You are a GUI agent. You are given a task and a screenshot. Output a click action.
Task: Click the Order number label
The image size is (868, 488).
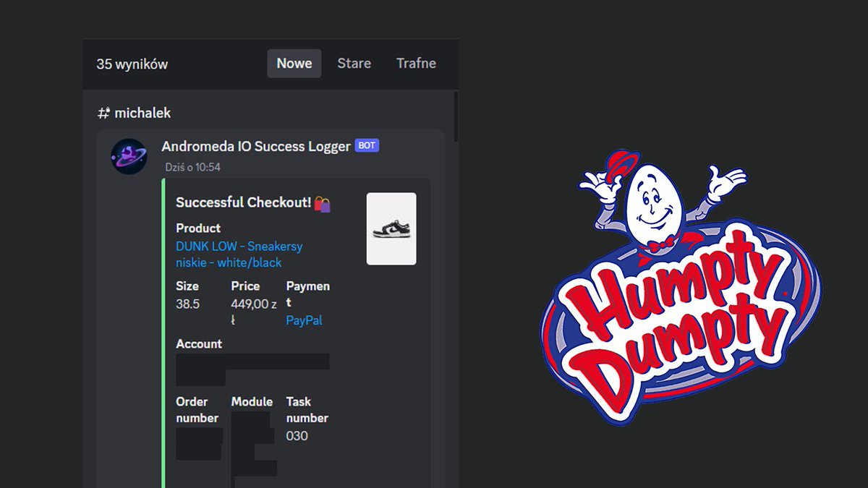tap(197, 410)
